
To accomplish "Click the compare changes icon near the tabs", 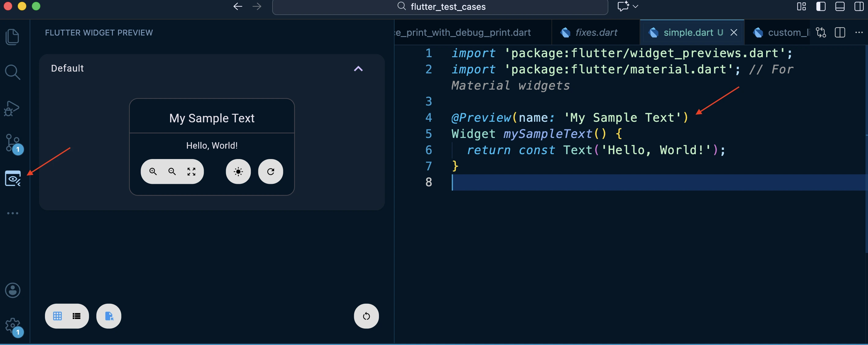I will tap(821, 32).
